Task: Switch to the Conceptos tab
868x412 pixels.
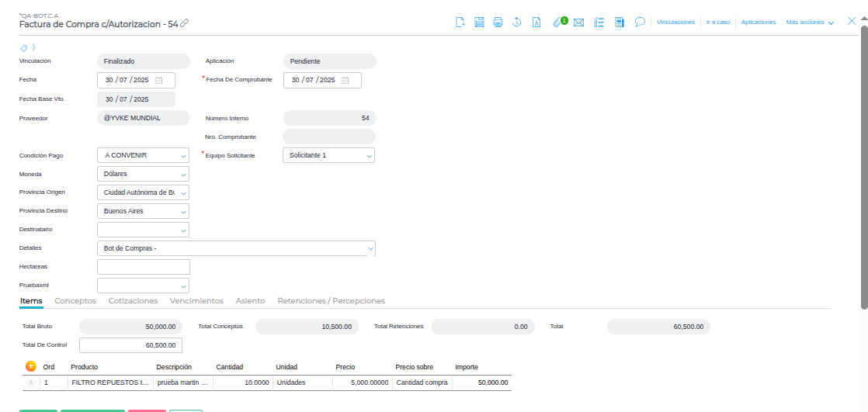Action: pyautogui.click(x=75, y=300)
